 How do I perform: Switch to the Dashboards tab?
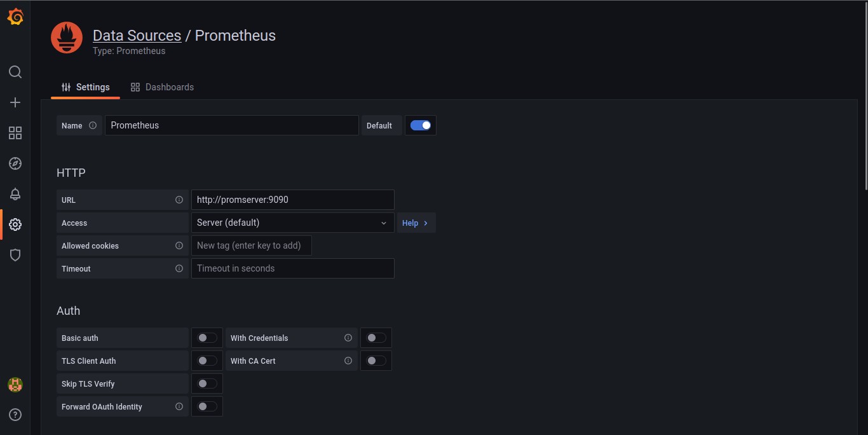click(162, 87)
